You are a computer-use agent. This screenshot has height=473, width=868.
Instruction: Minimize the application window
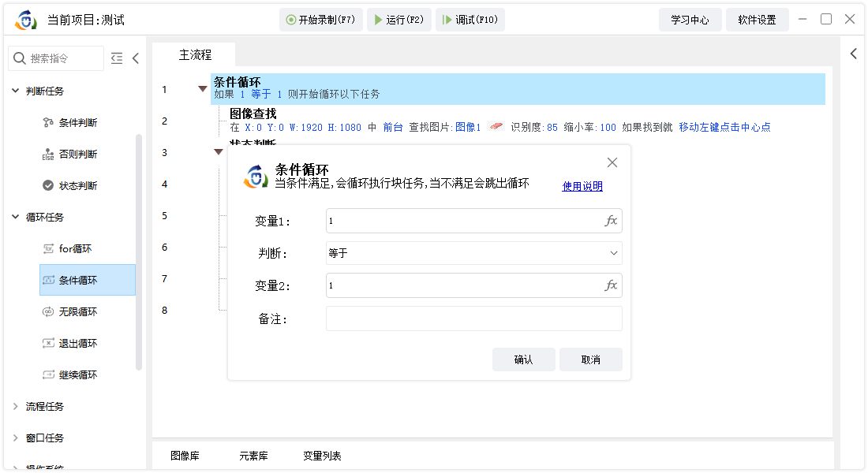pyautogui.click(x=803, y=19)
